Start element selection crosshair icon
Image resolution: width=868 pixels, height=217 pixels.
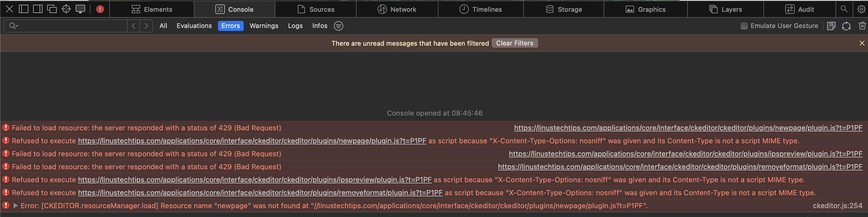pos(66,9)
